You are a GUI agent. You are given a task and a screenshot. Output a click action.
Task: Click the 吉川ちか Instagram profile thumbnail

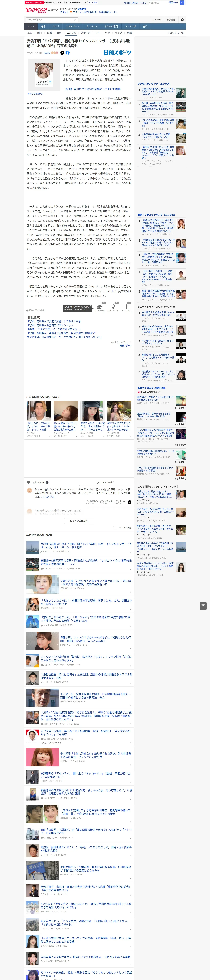click(x=44, y=75)
